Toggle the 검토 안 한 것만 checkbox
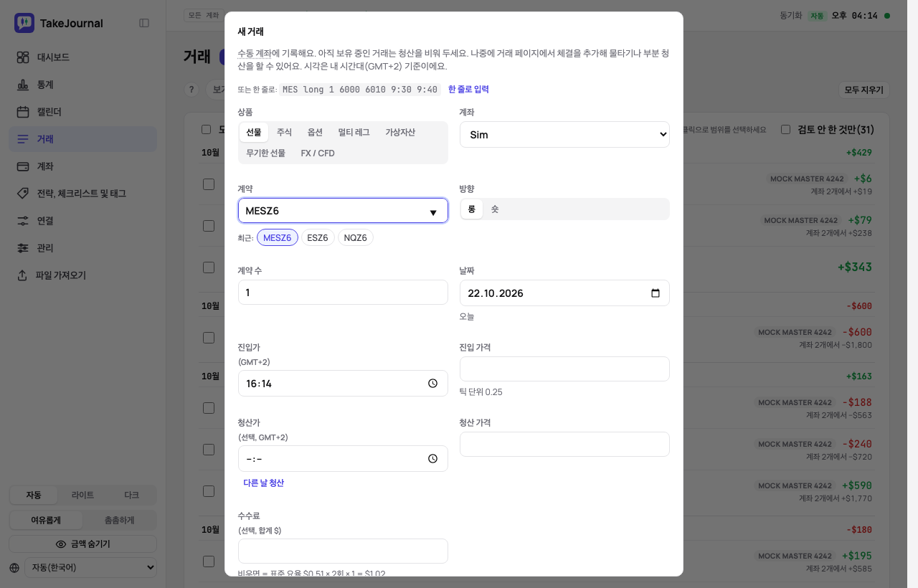Image resolution: width=918 pixels, height=588 pixels. pyautogui.click(x=785, y=130)
